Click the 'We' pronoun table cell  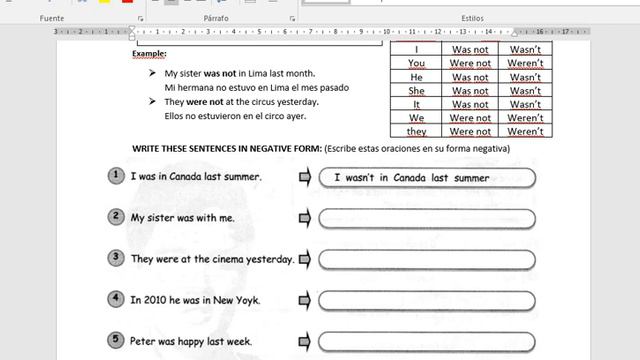416,118
